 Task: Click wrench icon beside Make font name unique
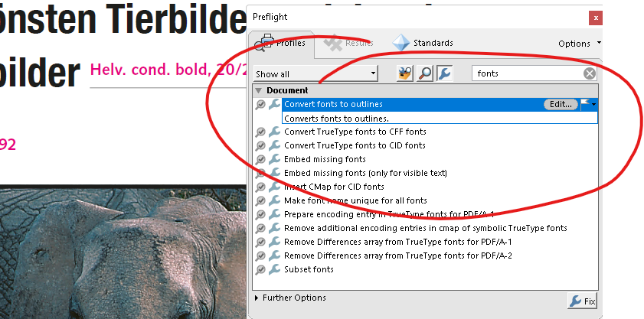point(274,200)
